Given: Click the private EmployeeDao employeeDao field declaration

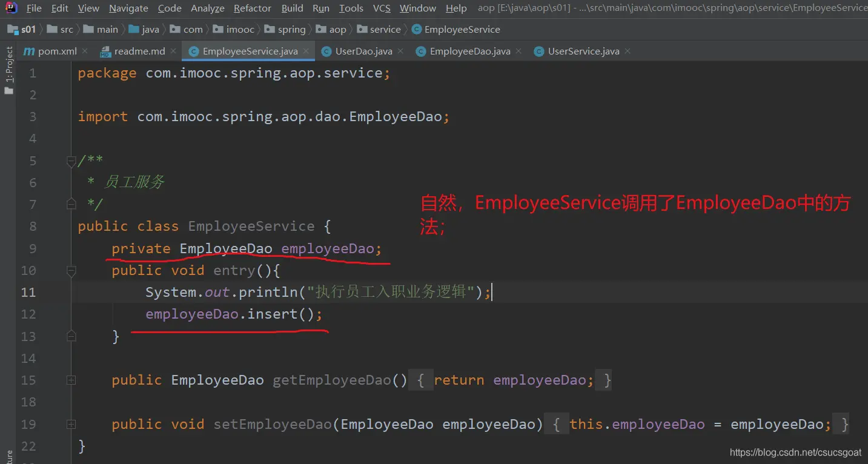Looking at the screenshot, I should point(247,249).
